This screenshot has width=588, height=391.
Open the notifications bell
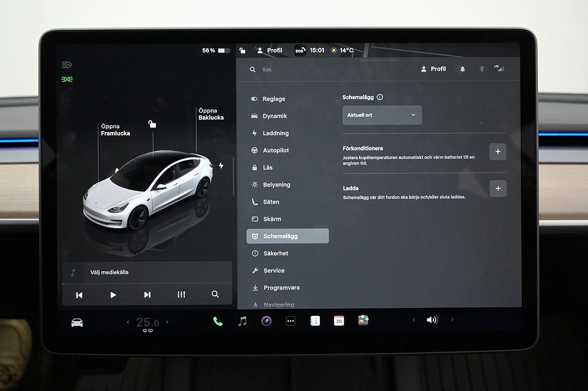(462, 69)
